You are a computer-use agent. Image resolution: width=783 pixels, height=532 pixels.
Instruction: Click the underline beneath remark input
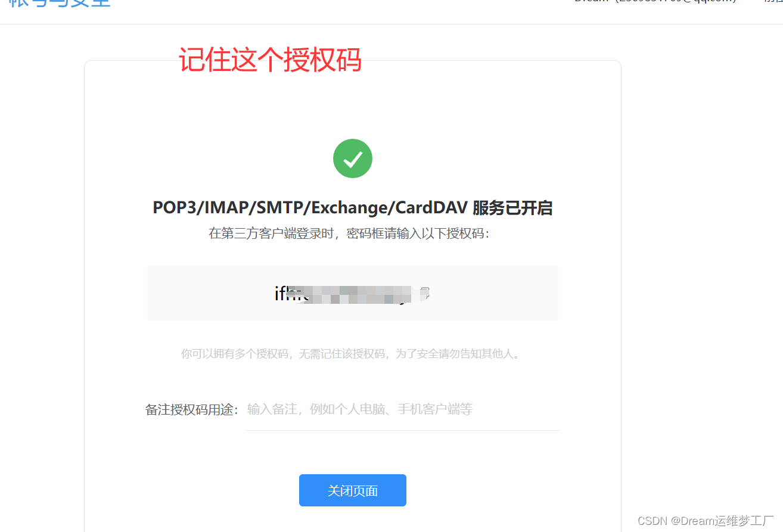click(402, 430)
